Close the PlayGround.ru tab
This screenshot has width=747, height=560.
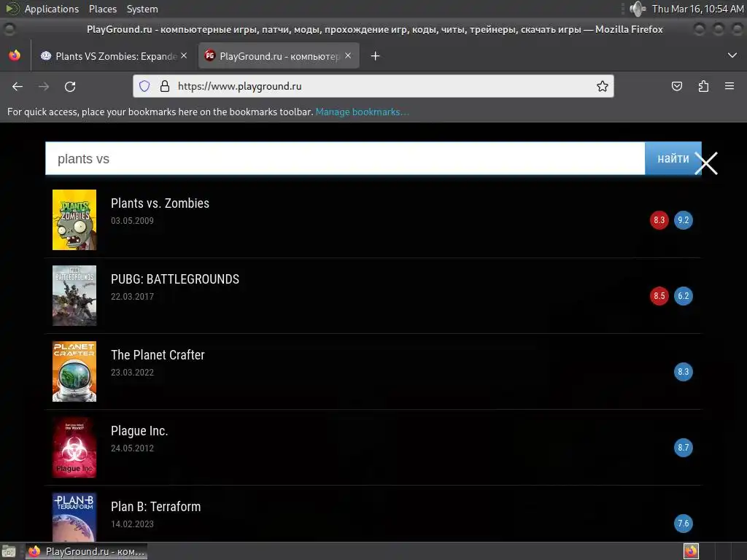coord(348,55)
